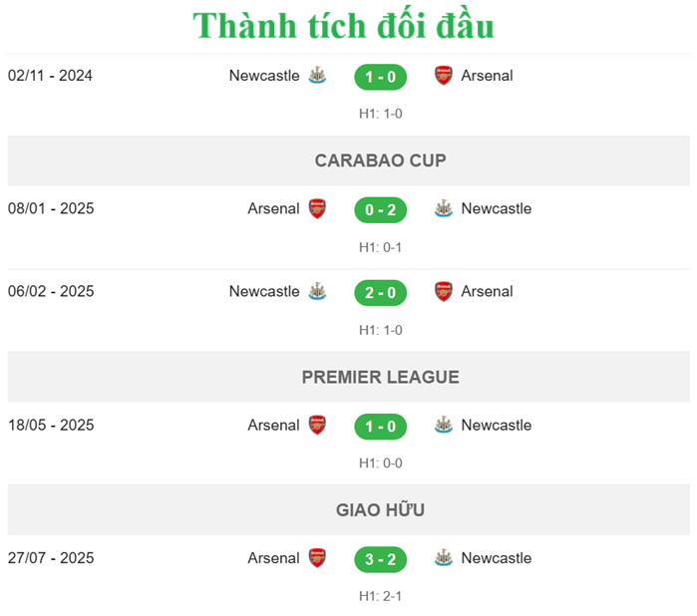Click Arsenal crest in 18/05 - 2025 match
The width and height of the screenshot is (697, 616).
pyautogui.click(x=317, y=426)
